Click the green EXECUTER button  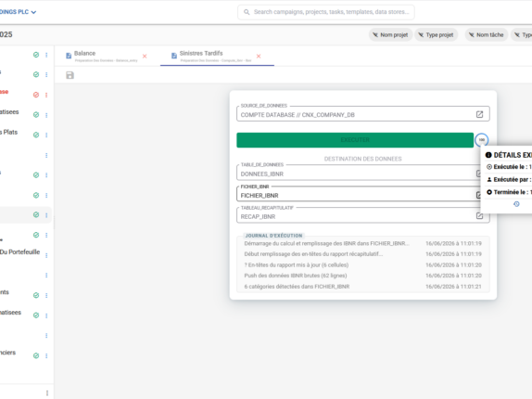coord(355,140)
